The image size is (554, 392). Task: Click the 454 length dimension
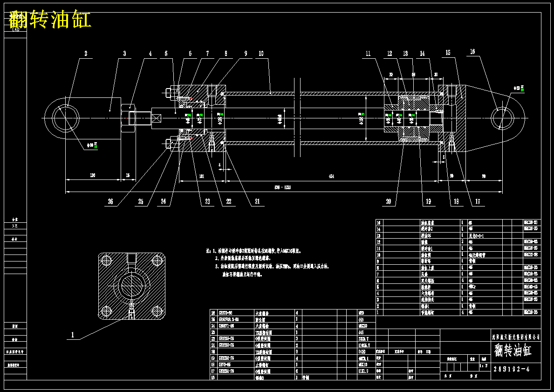click(331, 176)
